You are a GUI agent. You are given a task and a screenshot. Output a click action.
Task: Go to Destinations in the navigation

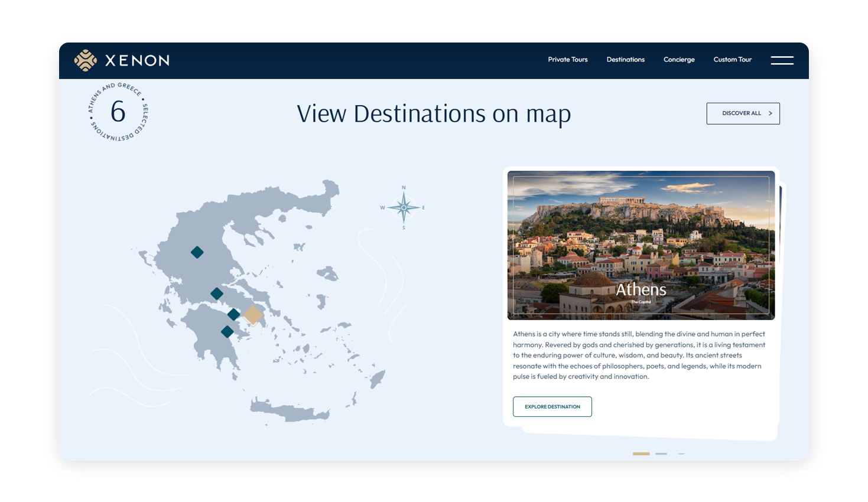625,60
